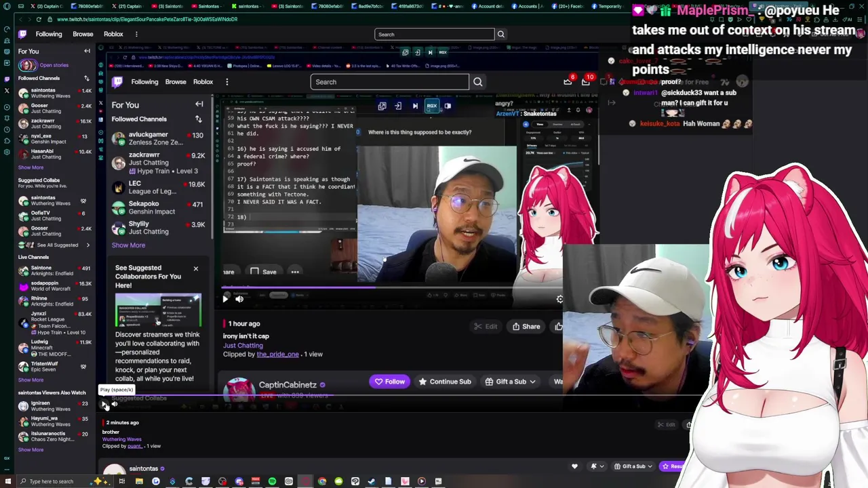The height and width of the screenshot is (488, 868).
Task: Click the inner Twitch Search input field
Action: tap(389, 82)
